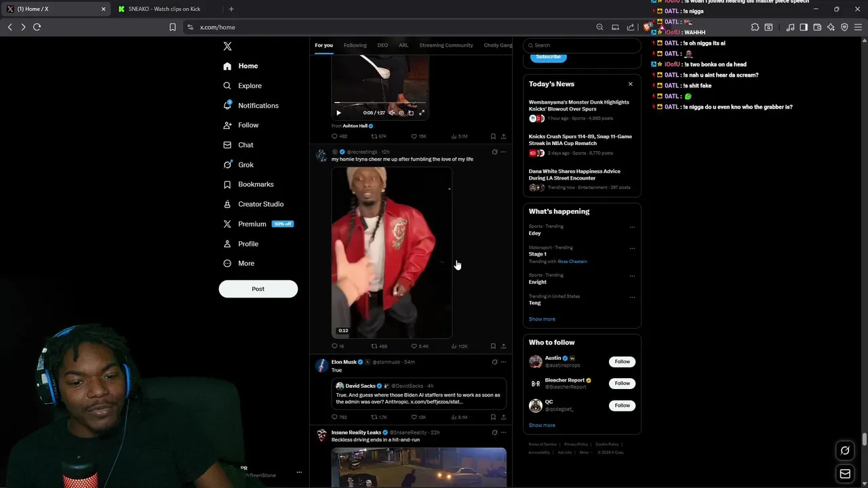The width and height of the screenshot is (868, 488).
Task: Open the Follow page in the sidebar
Action: point(241,125)
